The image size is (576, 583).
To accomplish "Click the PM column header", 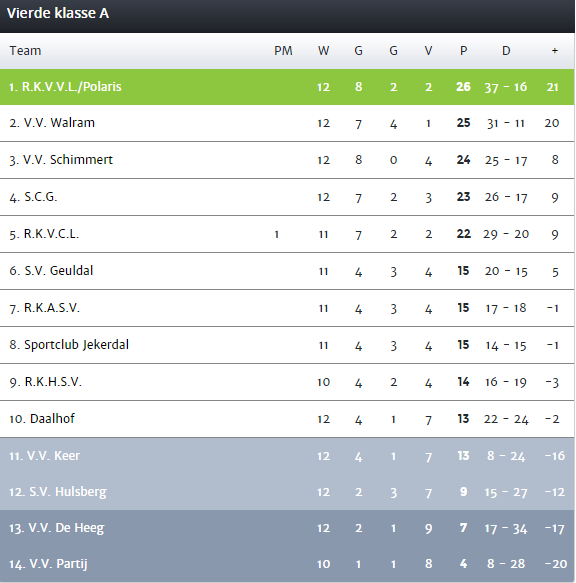I will pos(283,51).
